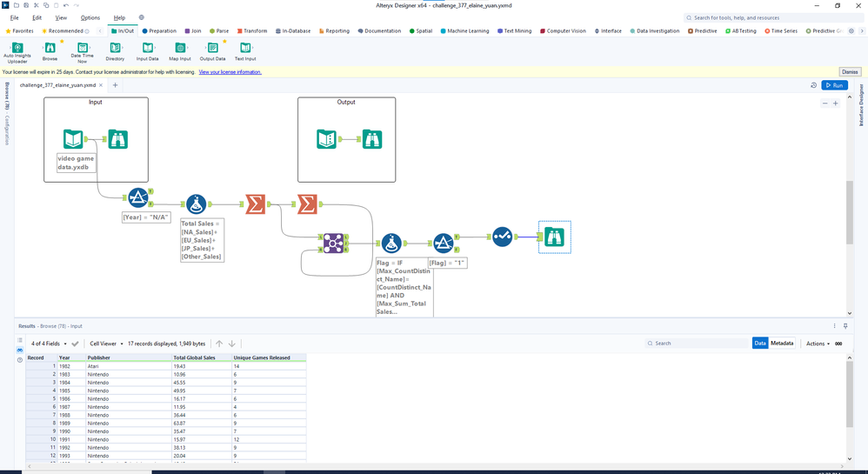868x474 pixels.
Task: Click the Cut scissors icon
Action: pyautogui.click(x=36, y=5)
